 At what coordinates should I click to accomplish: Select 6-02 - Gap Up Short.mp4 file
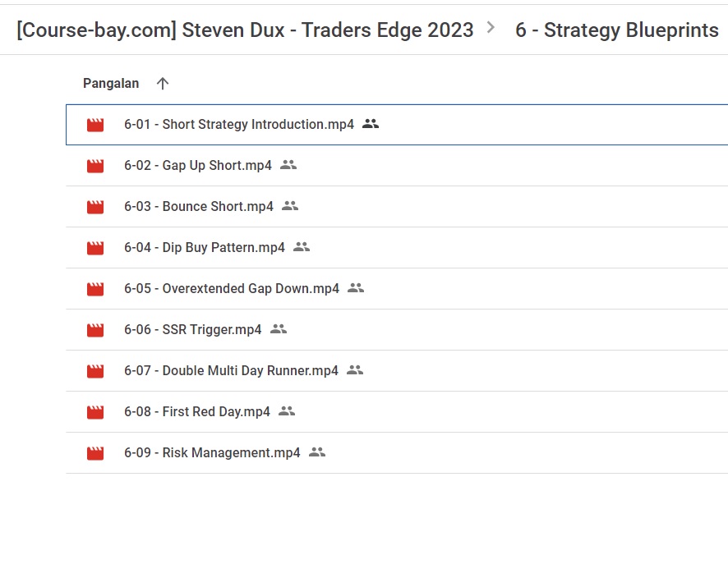(397, 166)
